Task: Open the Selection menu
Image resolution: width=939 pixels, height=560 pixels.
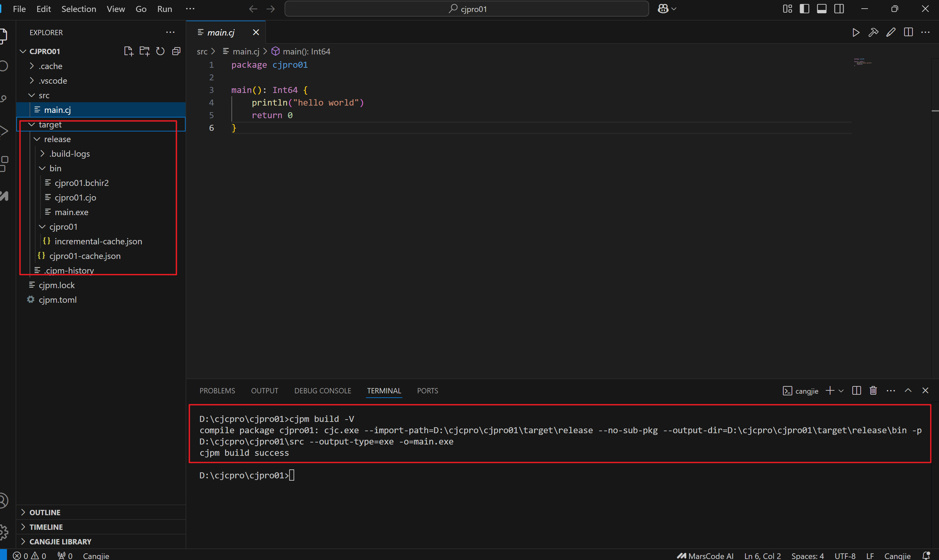Action: coord(78,9)
